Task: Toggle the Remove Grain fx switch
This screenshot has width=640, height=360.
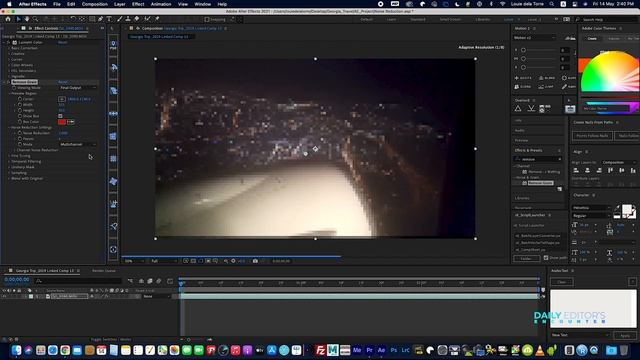Action: (8, 82)
